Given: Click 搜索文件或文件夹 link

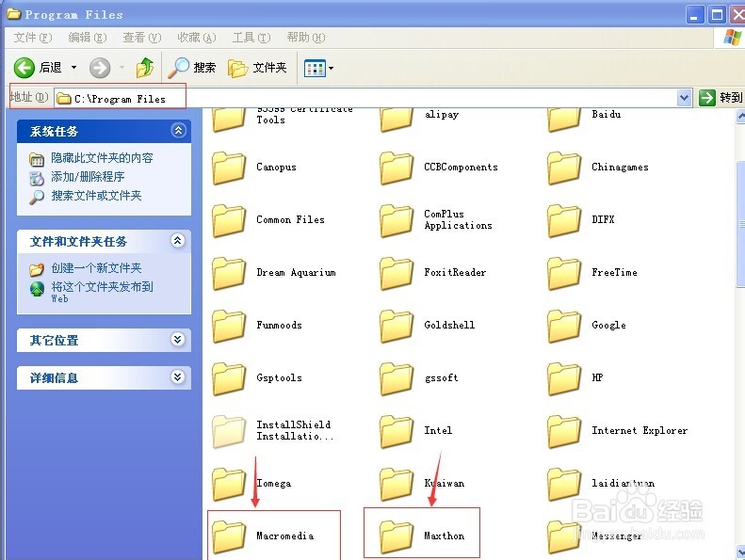Looking at the screenshot, I should [x=96, y=196].
